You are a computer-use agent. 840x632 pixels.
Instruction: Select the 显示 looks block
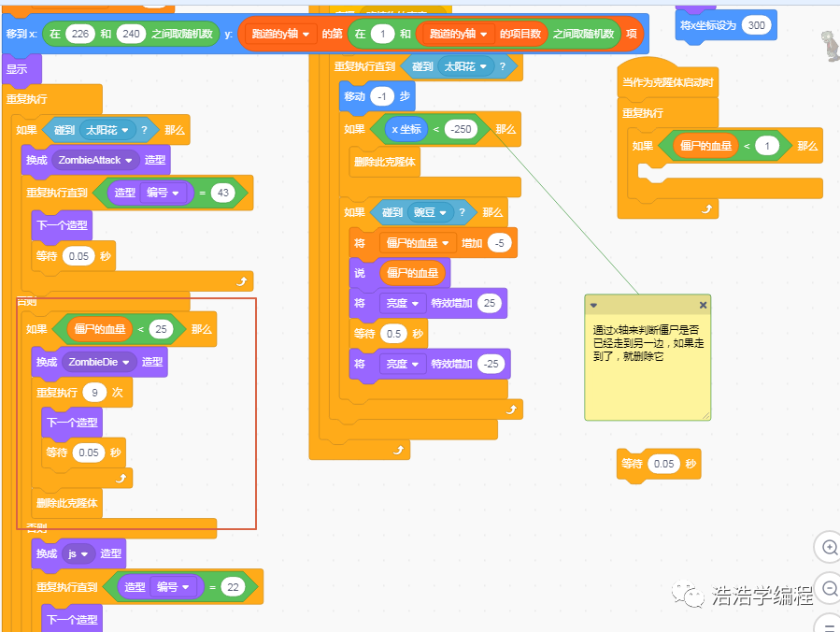click(17, 70)
